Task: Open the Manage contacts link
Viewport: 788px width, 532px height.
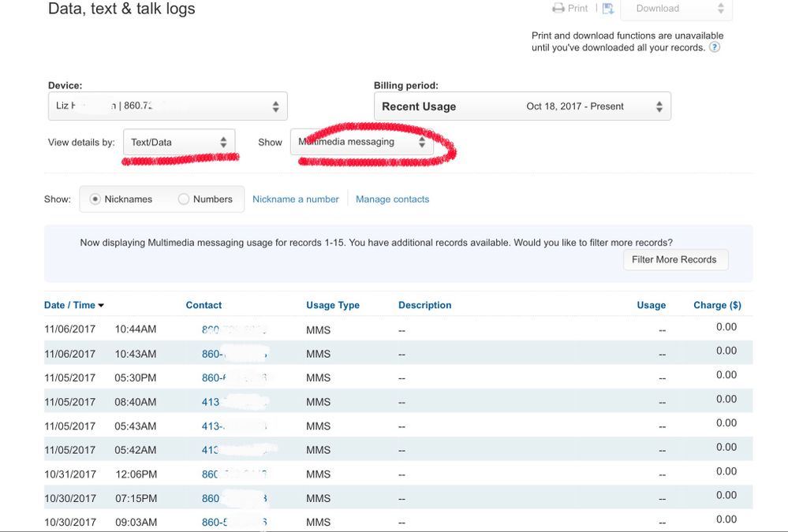Action: [x=392, y=199]
